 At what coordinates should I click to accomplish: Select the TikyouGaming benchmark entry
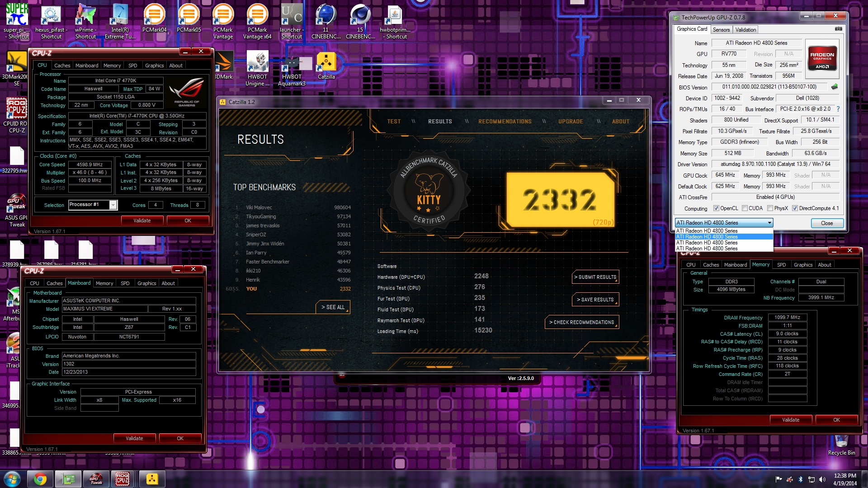coord(292,216)
